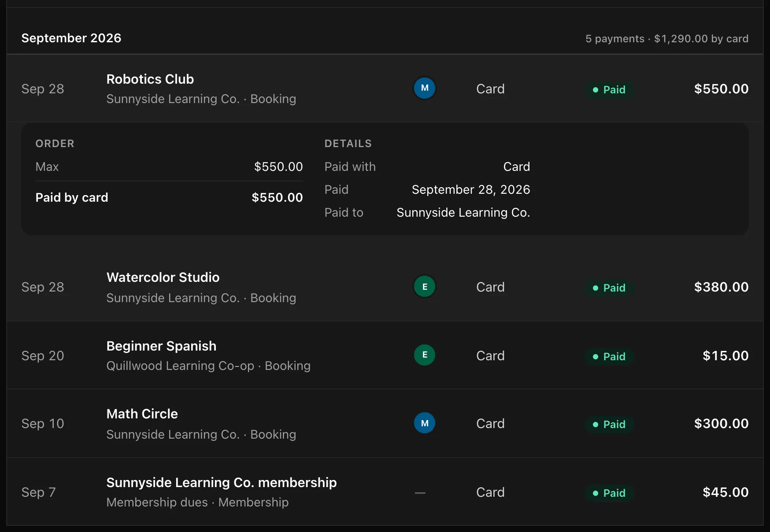Click the 'September 28, 2026' paid date
Screen dimensions: 770x532
[471, 189]
